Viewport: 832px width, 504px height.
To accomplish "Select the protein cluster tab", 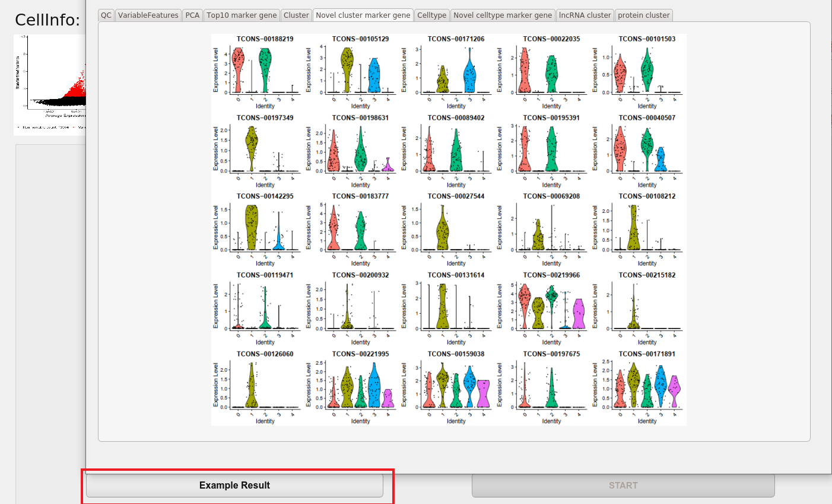I will click(x=644, y=15).
